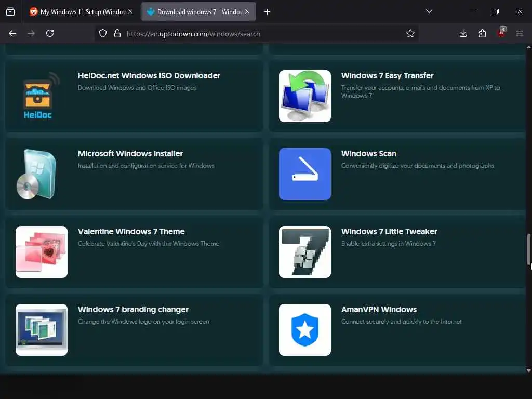Image resolution: width=532 pixels, height=399 pixels.
Task: Select the Download windows 7 tab
Action: click(x=198, y=12)
